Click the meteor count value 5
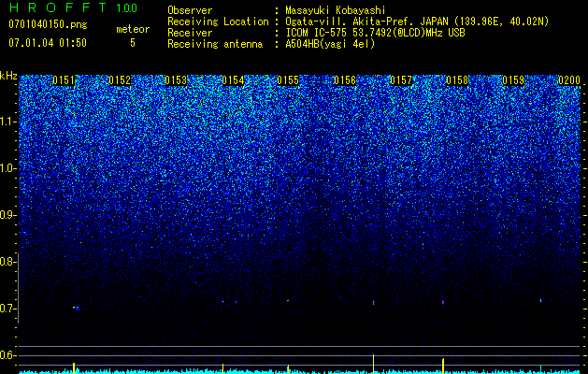Image resolution: width=588 pixels, height=374 pixels. pyautogui.click(x=133, y=43)
